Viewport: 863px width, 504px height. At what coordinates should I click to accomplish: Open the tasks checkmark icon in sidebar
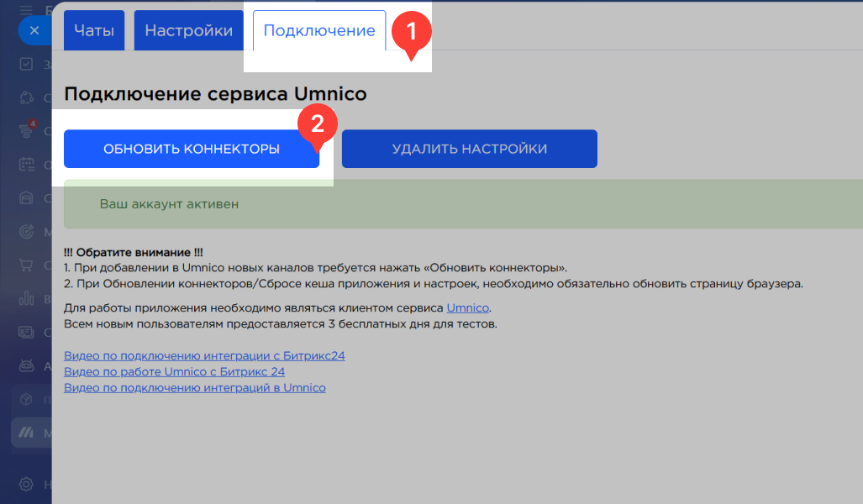tap(27, 65)
